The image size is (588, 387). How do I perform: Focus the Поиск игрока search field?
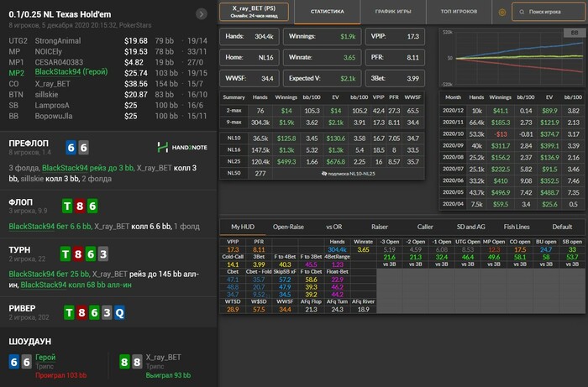tap(548, 12)
